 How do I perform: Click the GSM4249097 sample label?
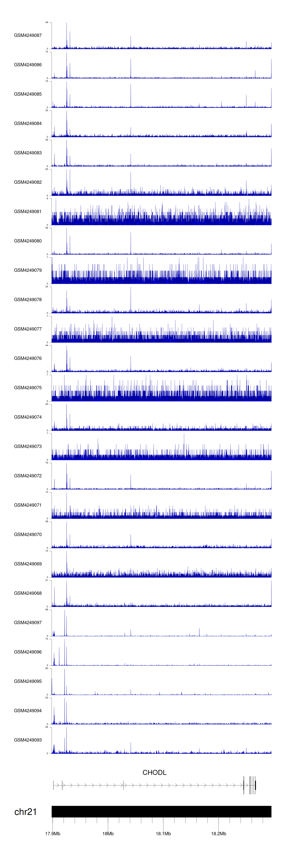28,622
